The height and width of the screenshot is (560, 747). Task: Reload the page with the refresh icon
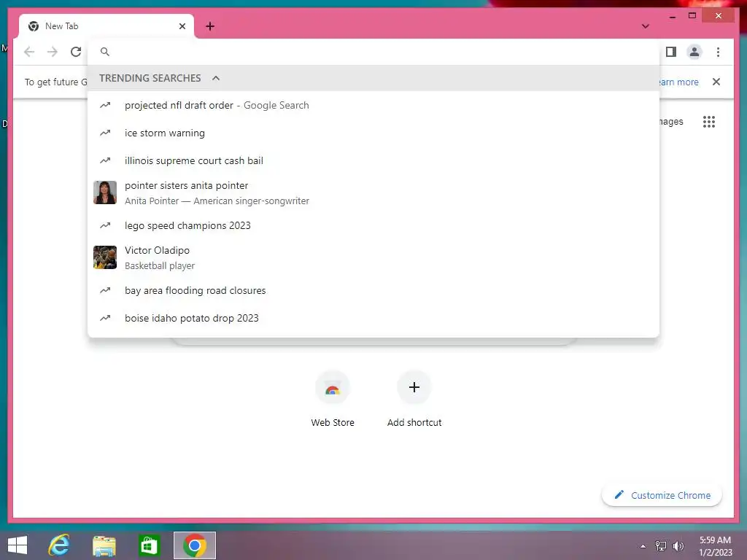click(x=76, y=52)
